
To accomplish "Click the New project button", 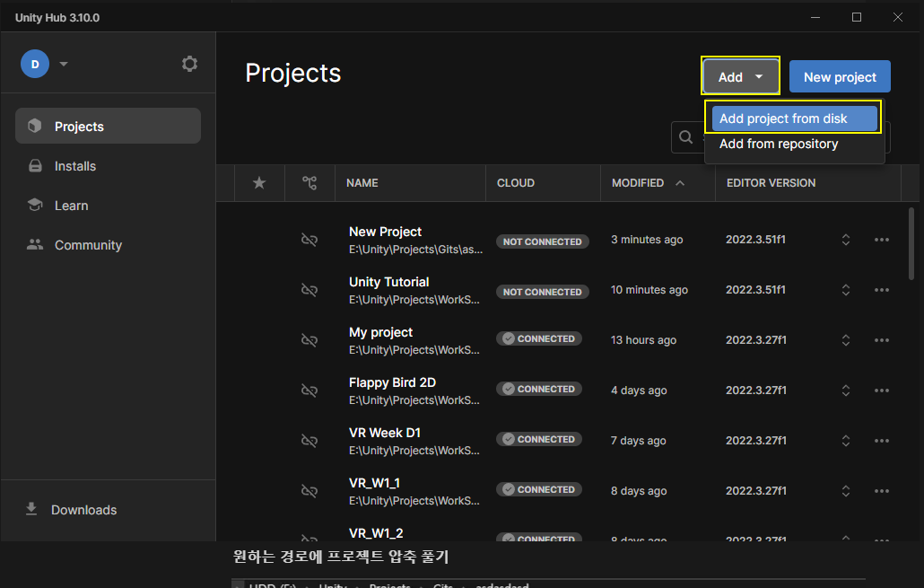I will pyautogui.click(x=840, y=76).
